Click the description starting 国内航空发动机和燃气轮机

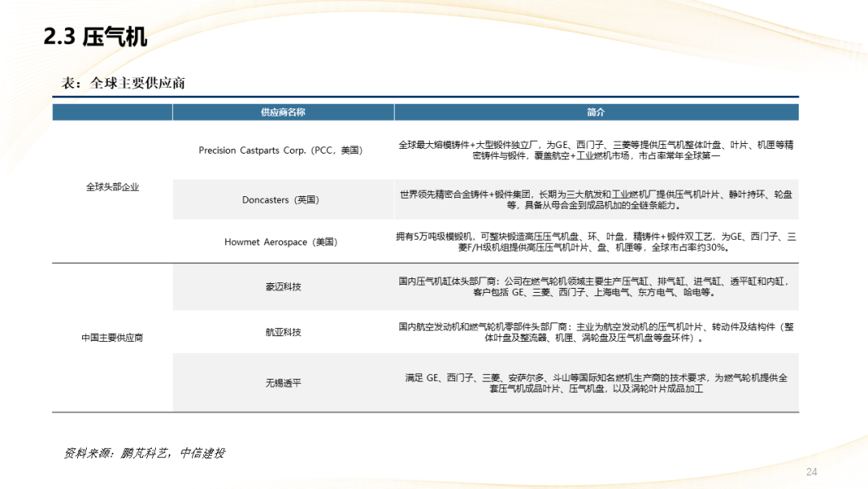(x=596, y=332)
